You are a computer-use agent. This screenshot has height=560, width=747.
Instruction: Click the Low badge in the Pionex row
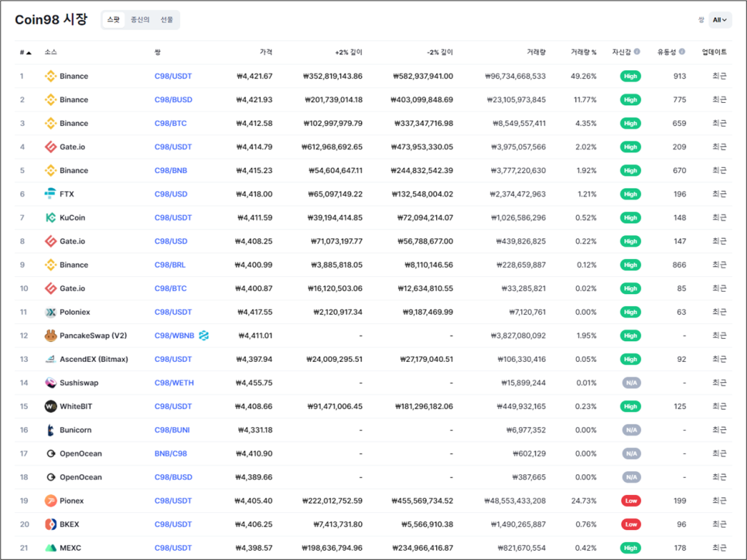coord(630,501)
